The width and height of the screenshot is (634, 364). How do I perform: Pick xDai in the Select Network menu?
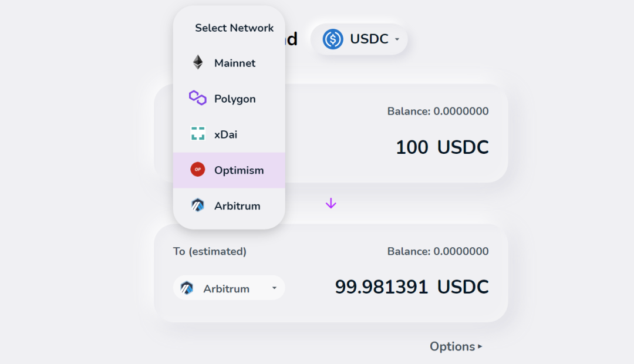(x=229, y=134)
